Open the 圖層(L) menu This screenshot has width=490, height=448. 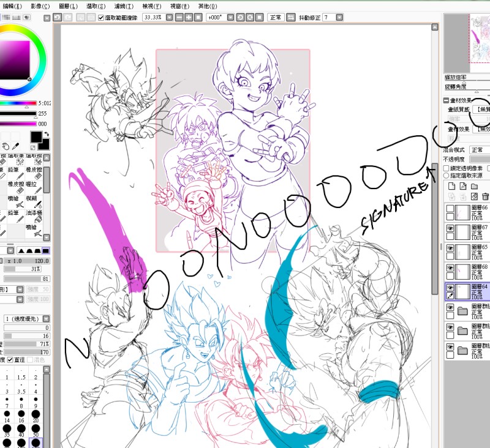pos(68,6)
